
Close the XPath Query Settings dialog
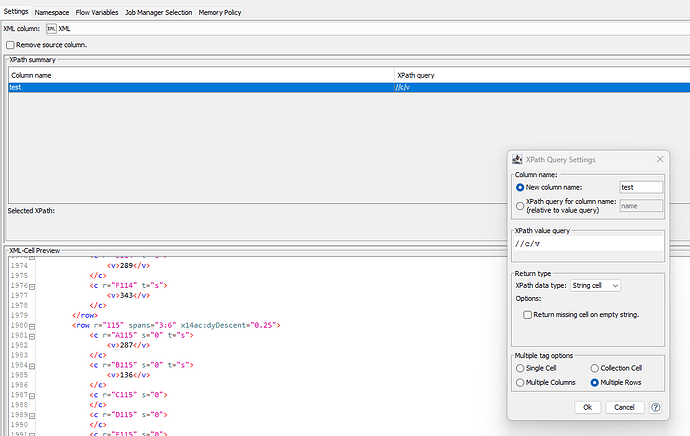[659, 159]
